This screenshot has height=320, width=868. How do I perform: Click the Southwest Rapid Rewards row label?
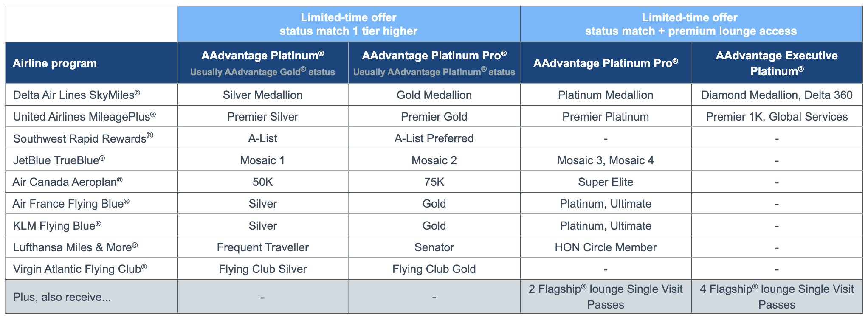tap(83, 138)
